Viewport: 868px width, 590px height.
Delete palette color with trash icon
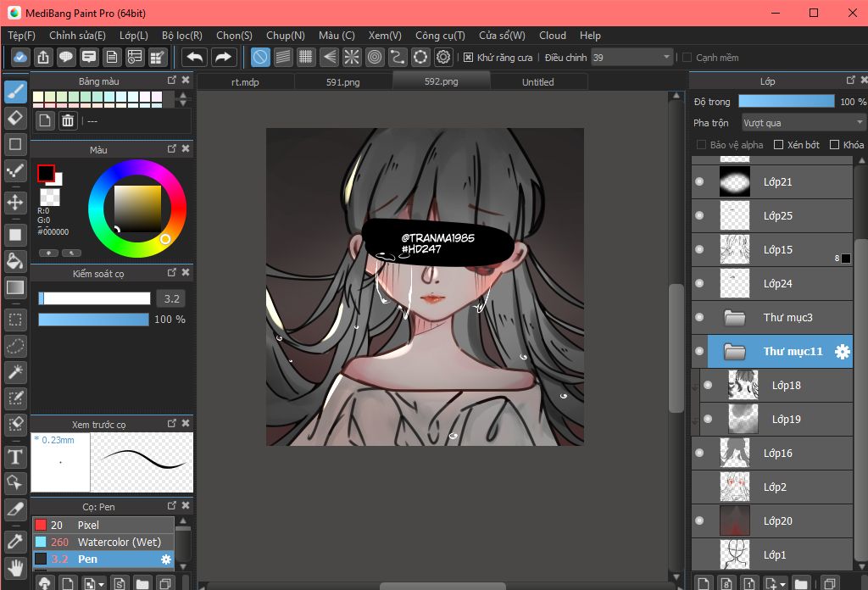click(x=68, y=120)
